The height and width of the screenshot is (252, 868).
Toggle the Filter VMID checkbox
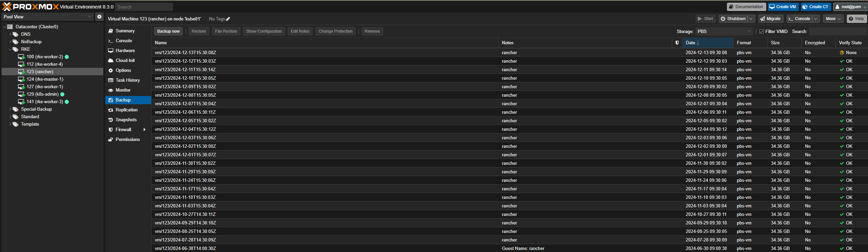point(761,31)
